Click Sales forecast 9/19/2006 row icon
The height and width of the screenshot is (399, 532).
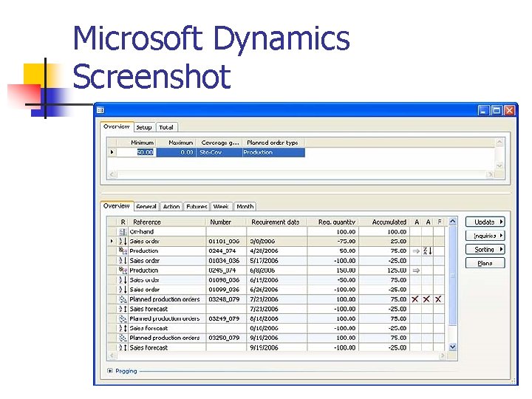tap(123, 347)
